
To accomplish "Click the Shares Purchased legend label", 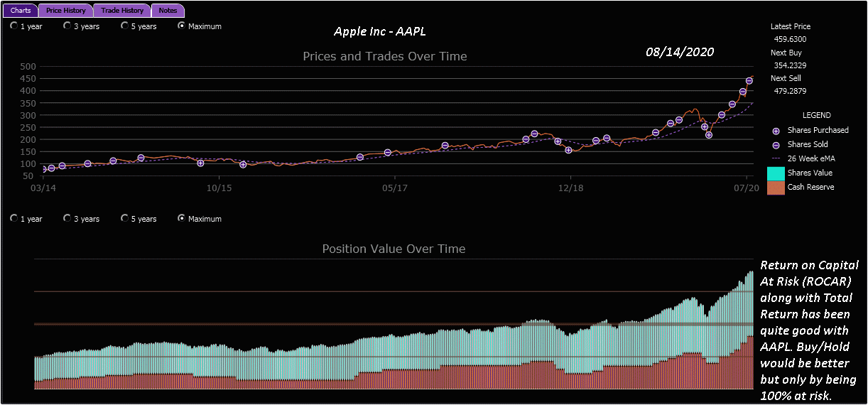I will point(818,131).
